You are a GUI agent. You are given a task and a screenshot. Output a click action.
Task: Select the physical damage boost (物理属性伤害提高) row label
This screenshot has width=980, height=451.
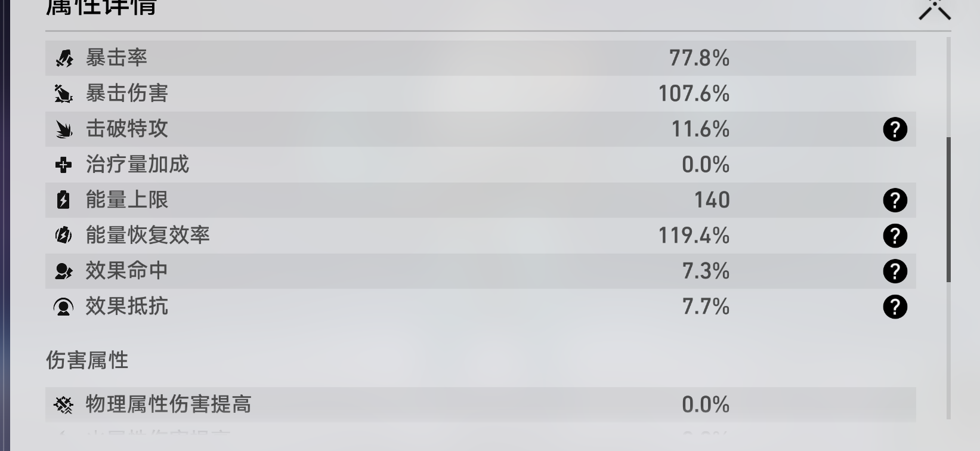pos(168,404)
